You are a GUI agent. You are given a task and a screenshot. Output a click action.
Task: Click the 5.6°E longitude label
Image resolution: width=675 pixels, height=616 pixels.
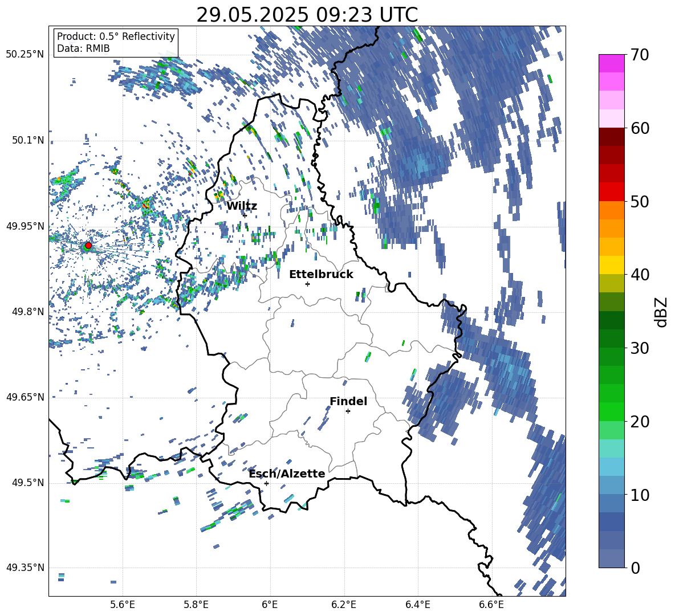(x=123, y=605)
